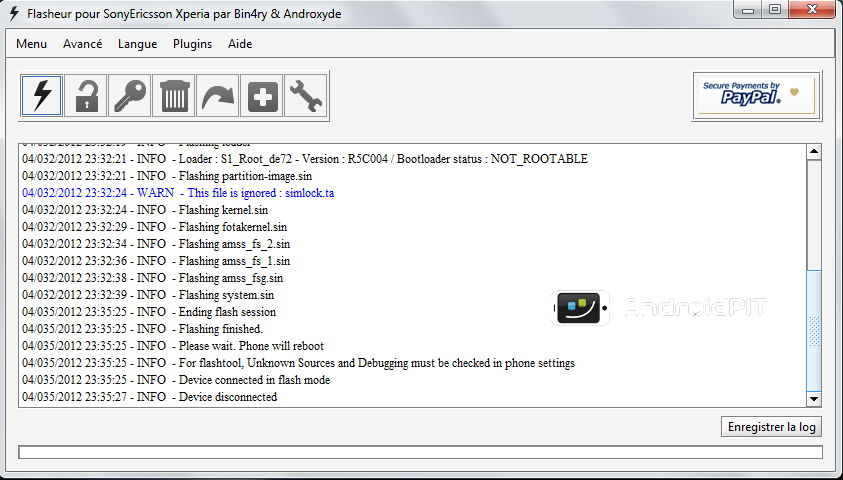Open the Avancé menu
The image size is (843, 480).
[x=82, y=44]
